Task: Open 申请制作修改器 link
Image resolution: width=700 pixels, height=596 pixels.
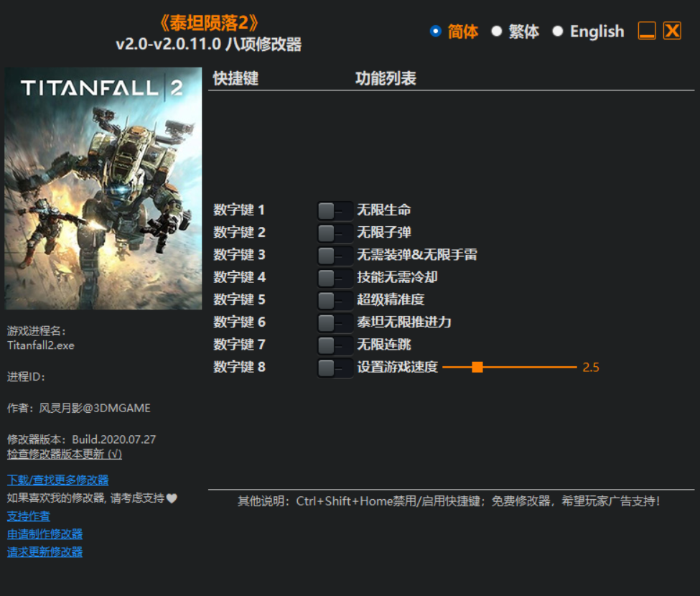Action: (x=45, y=534)
